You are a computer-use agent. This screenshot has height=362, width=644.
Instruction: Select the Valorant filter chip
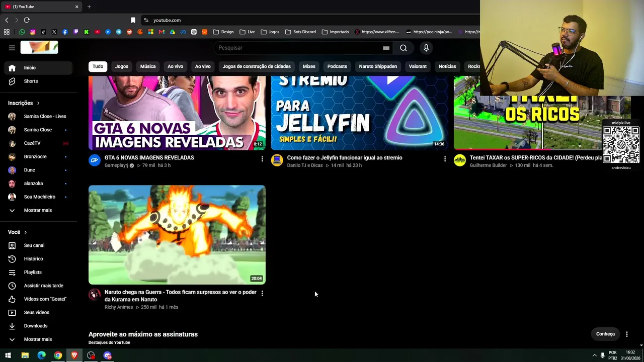(418, 66)
